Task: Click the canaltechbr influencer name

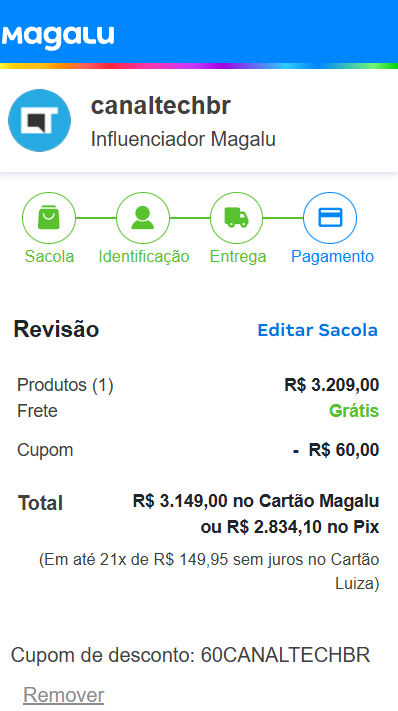Action: (x=161, y=105)
